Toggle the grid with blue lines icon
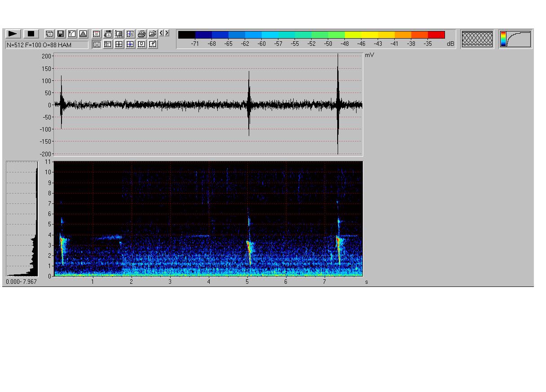546x392 pixels. tap(130, 44)
